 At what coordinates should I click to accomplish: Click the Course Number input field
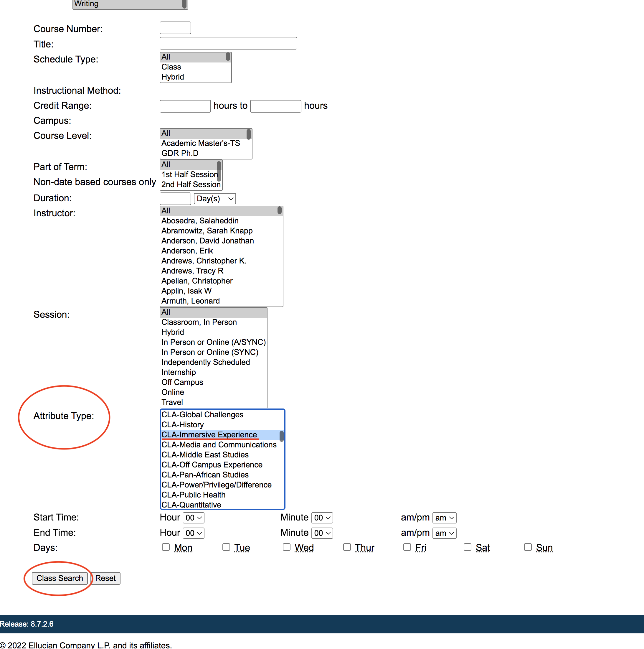pos(175,28)
